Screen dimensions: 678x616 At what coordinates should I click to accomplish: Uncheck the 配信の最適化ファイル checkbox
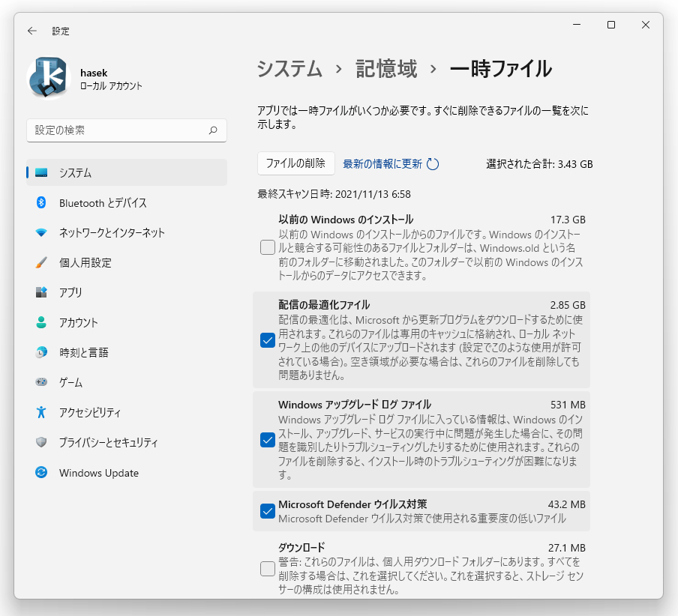(x=268, y=340)
